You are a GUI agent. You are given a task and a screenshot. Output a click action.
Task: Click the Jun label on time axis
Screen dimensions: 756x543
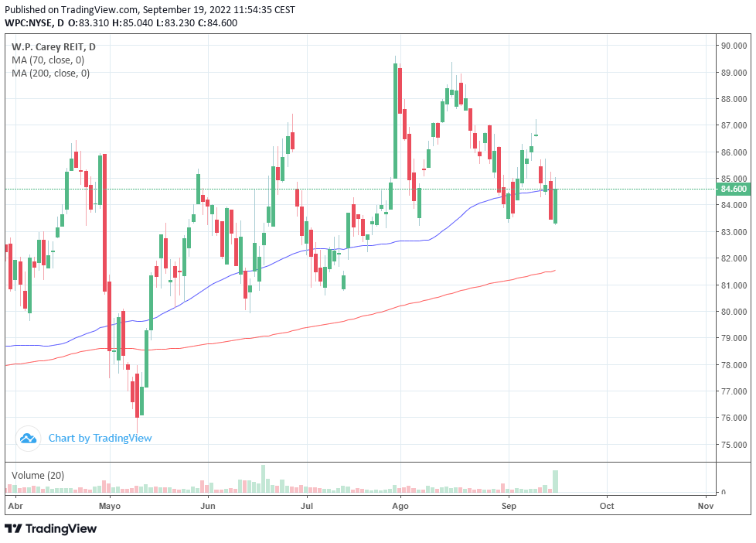(x=208, y=506)
